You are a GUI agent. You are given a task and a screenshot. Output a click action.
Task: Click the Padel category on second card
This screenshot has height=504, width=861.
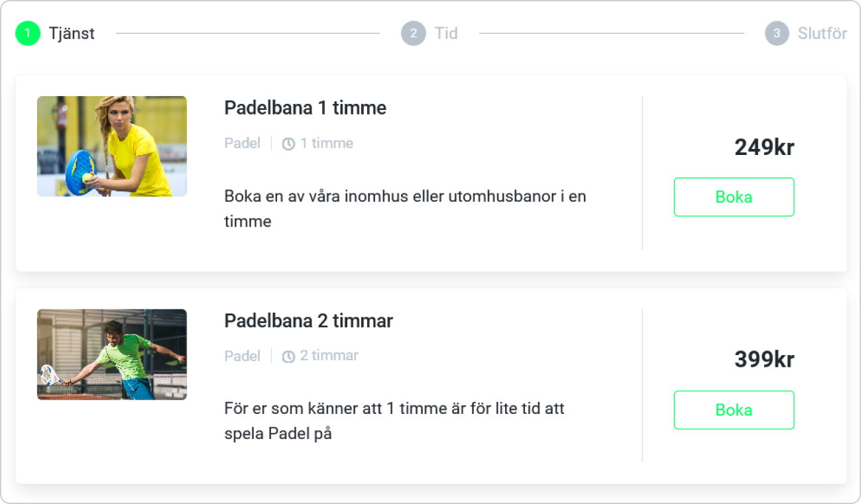tap(243, 356)
